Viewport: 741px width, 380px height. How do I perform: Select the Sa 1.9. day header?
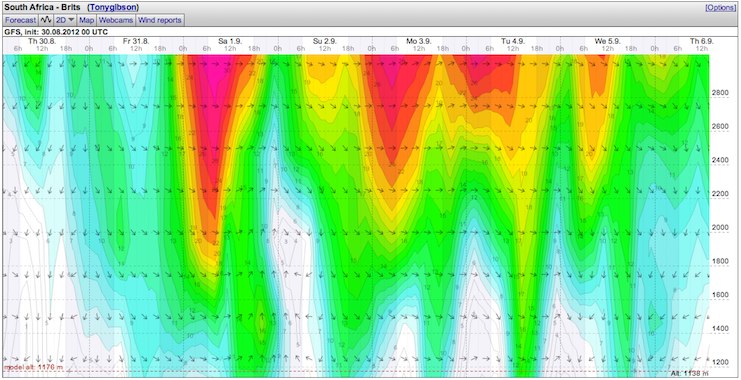pos(230,42)
